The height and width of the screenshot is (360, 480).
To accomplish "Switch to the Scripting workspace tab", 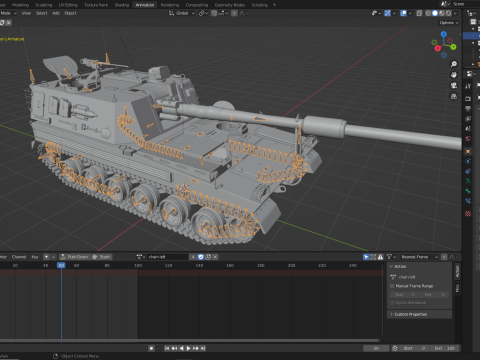I will coord(260,5).
